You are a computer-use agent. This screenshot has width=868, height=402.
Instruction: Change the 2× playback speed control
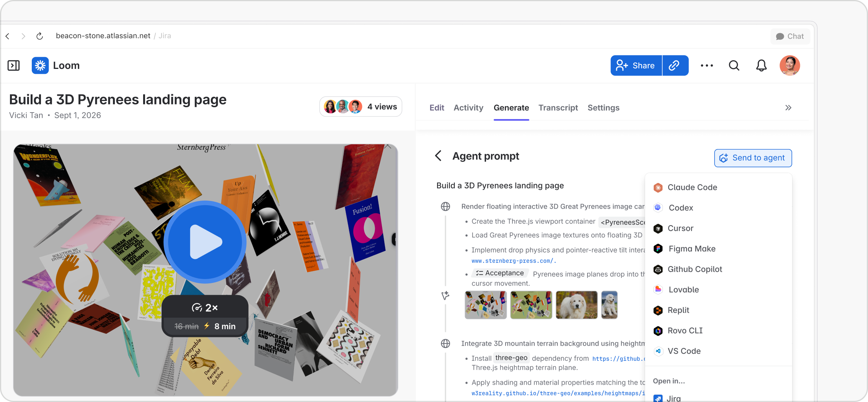pos(205,308)
